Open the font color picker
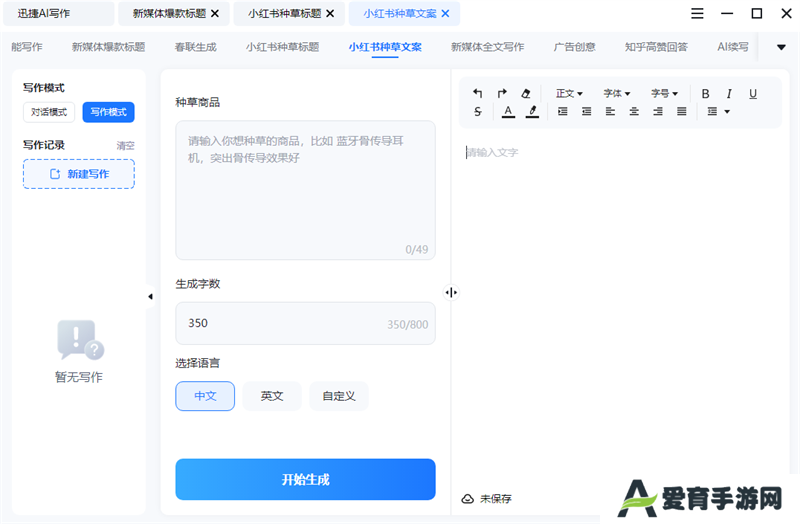The width and height of the screenshot is (800, 524). click(x=508, y=111)
